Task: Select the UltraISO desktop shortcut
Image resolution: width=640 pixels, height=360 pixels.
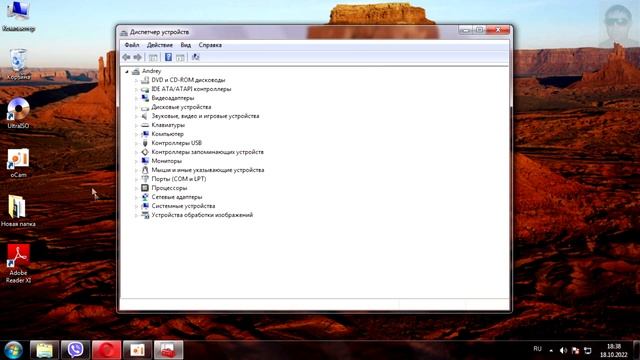Action: click(18, 113)
